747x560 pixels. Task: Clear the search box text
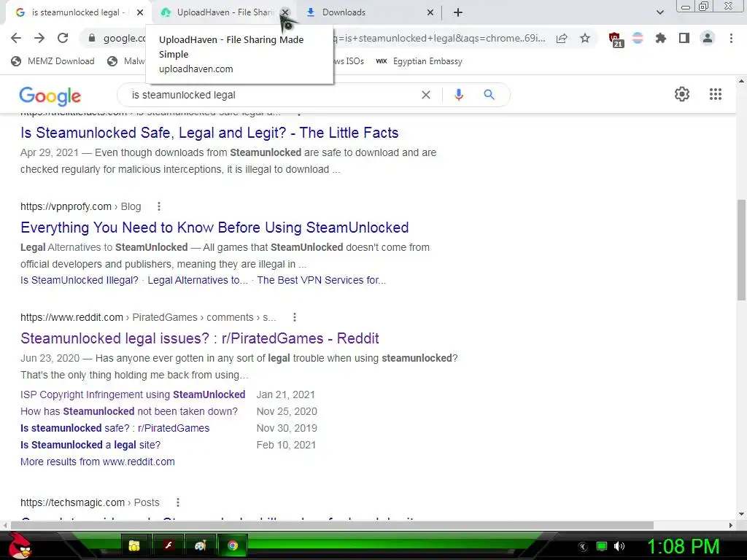(426, 95)
